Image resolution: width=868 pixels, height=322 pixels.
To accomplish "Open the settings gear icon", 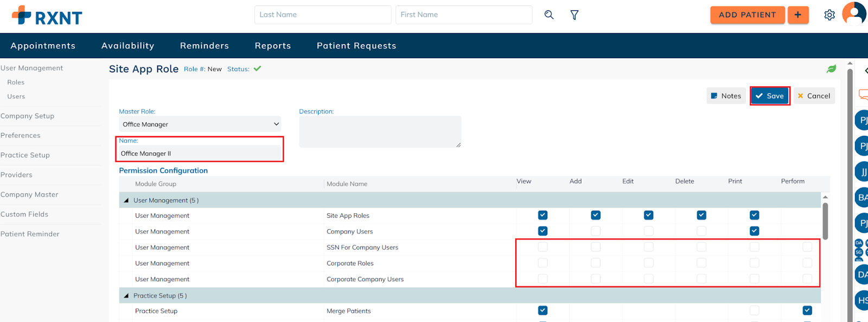I will pos(829,15).
